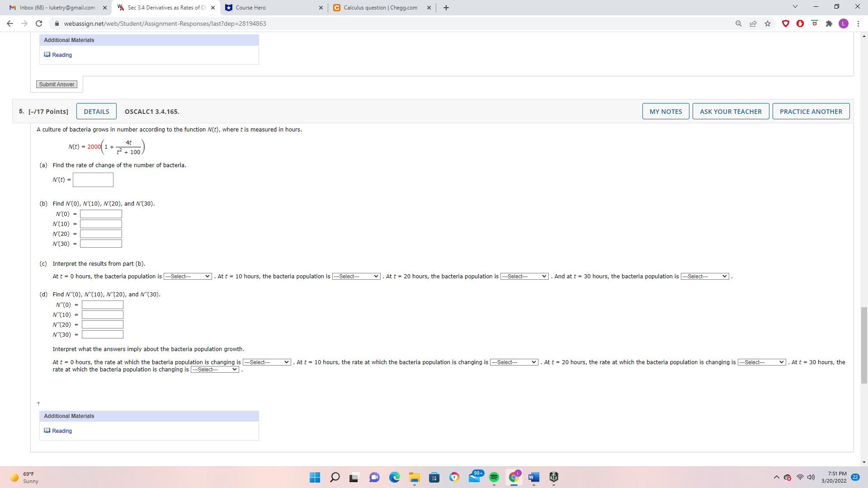
Task: Open Spotify from the taskbar
Action: [494, 477]
